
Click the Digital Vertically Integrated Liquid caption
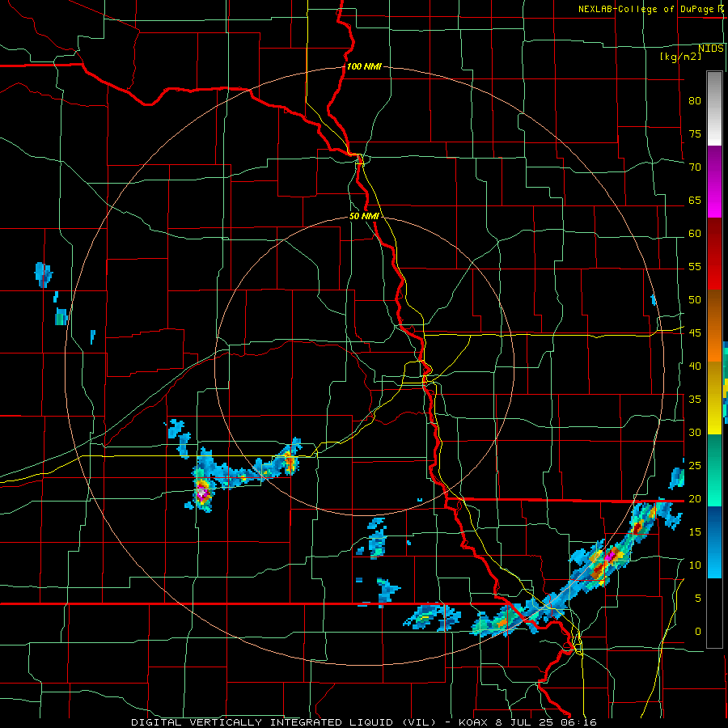363,722
